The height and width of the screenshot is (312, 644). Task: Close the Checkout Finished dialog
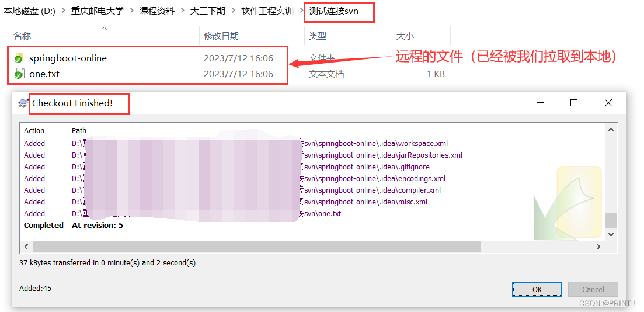608,103
